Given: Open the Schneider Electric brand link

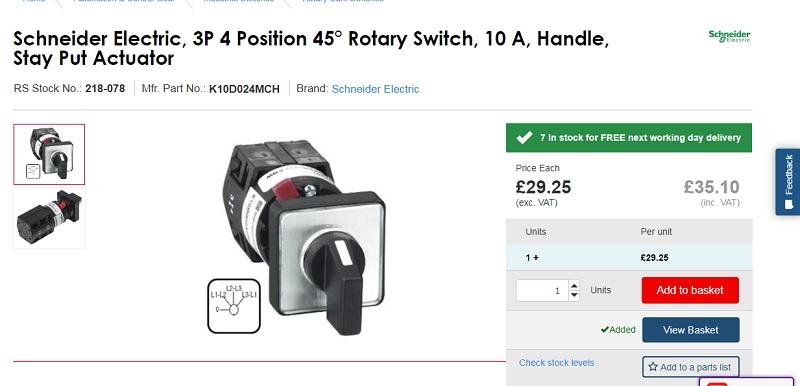Looking at the screenshot, I should [376, 89].
